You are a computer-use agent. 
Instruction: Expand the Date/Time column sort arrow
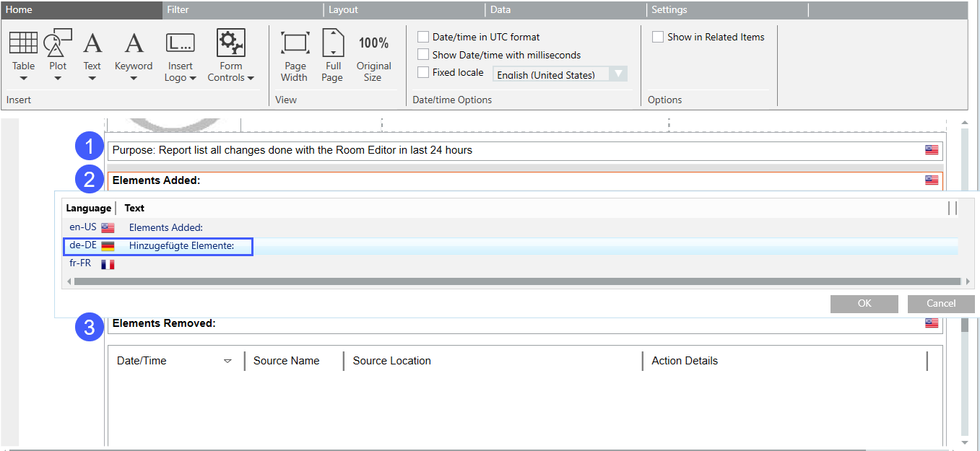tap(227, 362)
